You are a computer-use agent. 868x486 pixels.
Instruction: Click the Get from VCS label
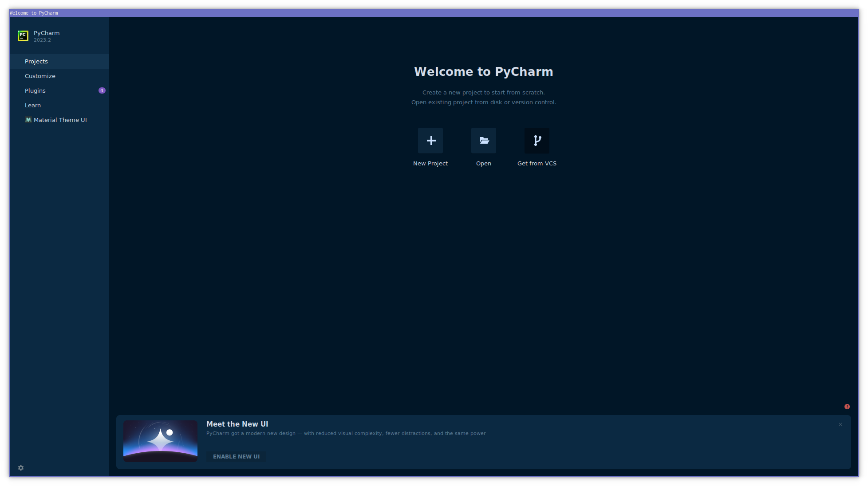(x=537, y=163)
